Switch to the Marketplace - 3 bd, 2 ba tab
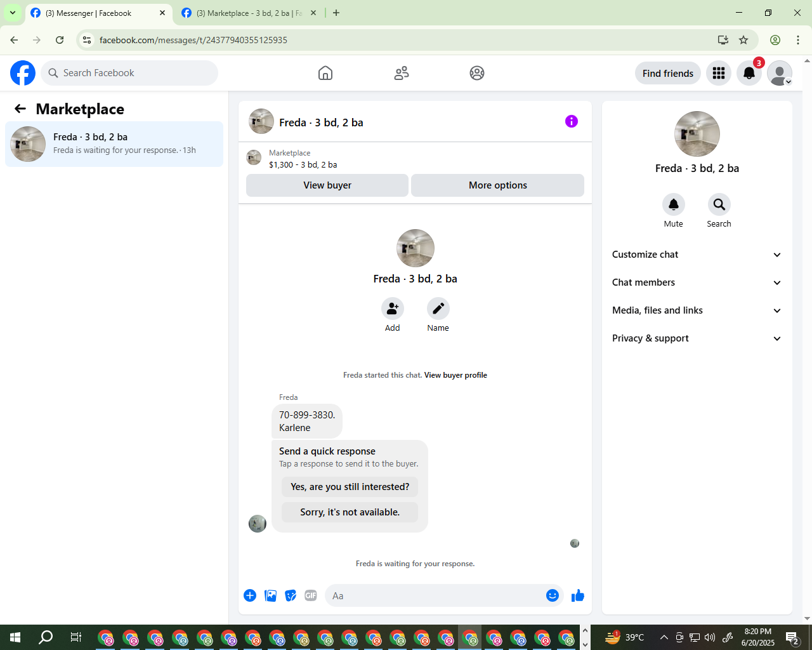The height and width of the screenshot is (650, 812). pyautogui.click(x=249, y=13)
